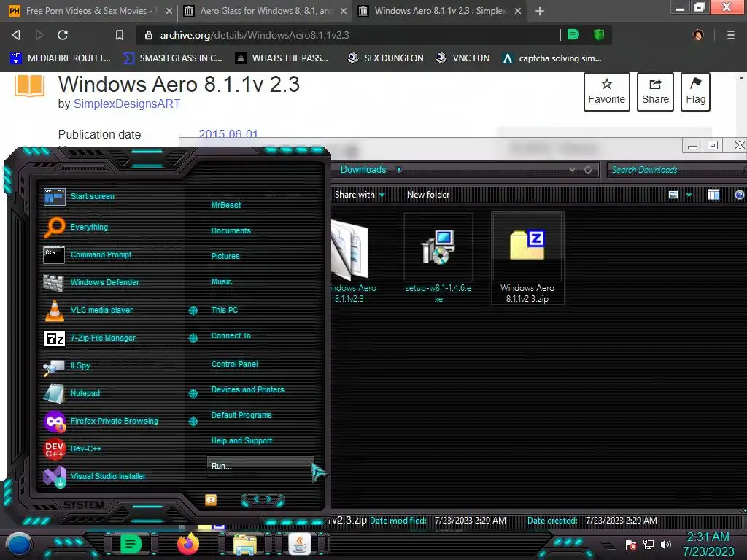Click Action Center flag tray icon

tap(631, 544)
